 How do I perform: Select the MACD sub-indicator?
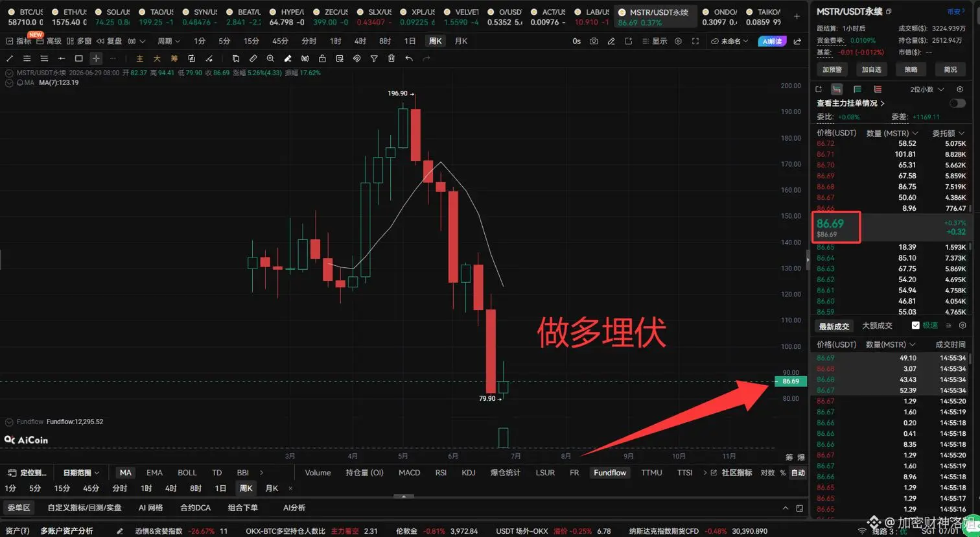(x=409, y=473)
